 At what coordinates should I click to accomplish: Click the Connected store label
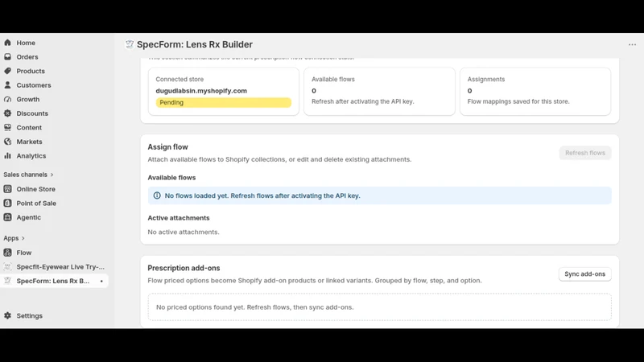click(x=180, y=79)
